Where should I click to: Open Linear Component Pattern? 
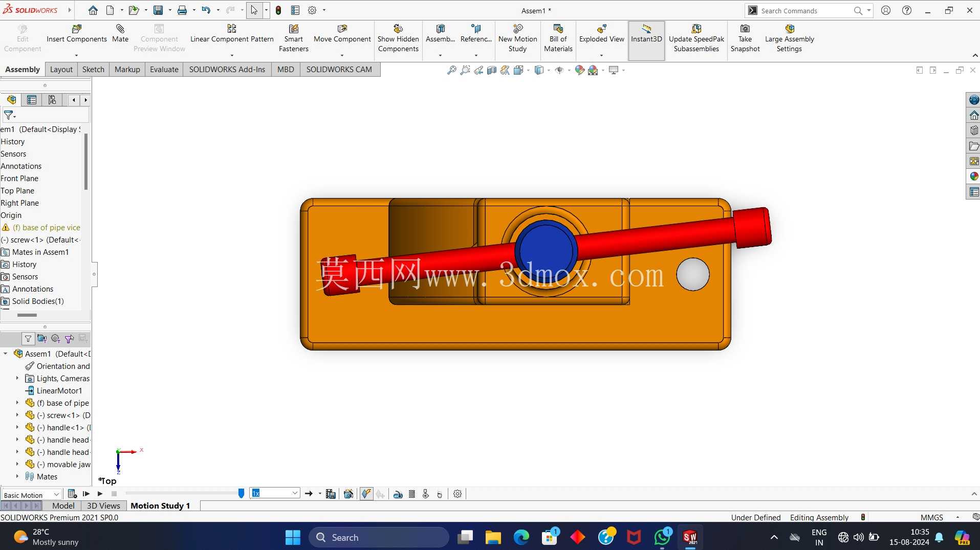tap(232, 34)
